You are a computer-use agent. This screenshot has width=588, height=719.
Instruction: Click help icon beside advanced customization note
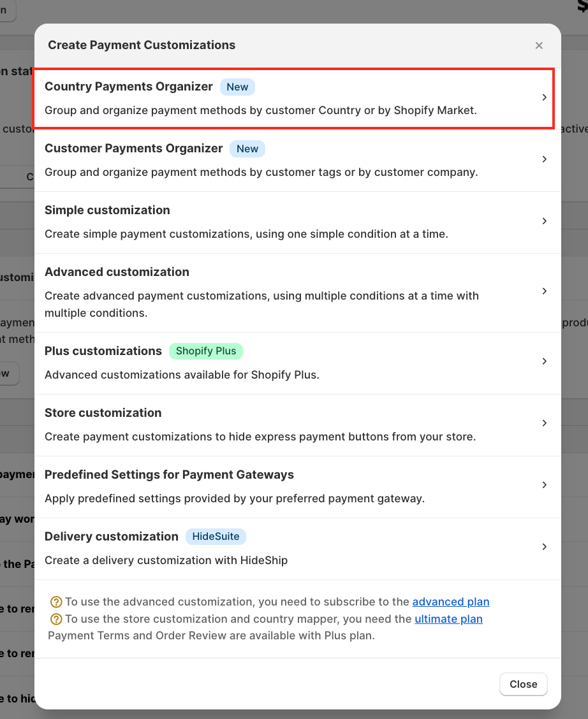click(56, 602)
